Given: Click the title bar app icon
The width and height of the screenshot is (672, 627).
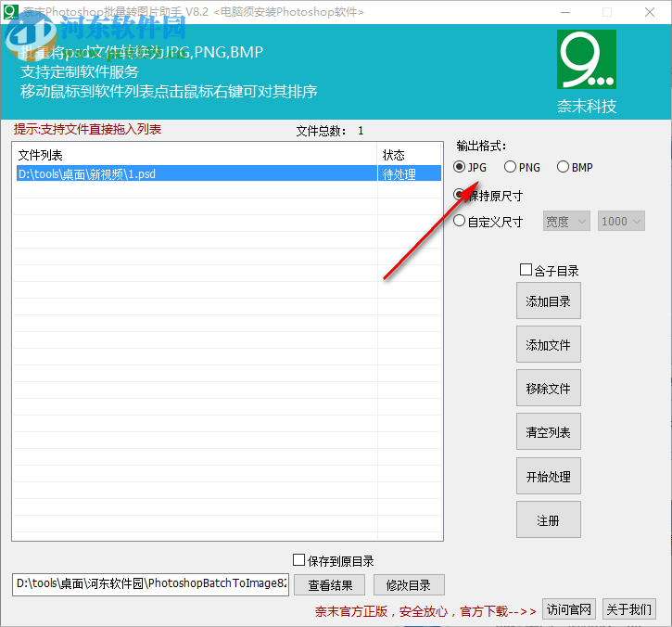Looking at the screenshot, I should coord(10,11).
